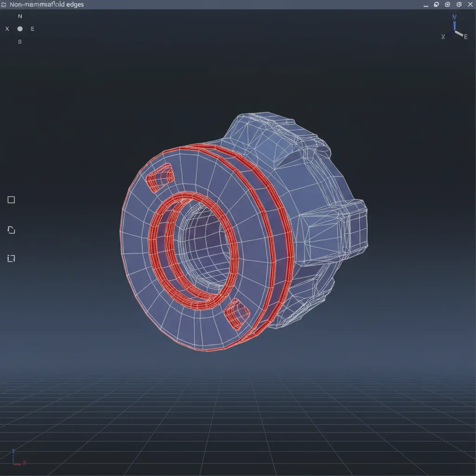Open the S direction on the compass
Image resolution: width=476 pixels, height=476 pixels.
[x=20, y=41]
